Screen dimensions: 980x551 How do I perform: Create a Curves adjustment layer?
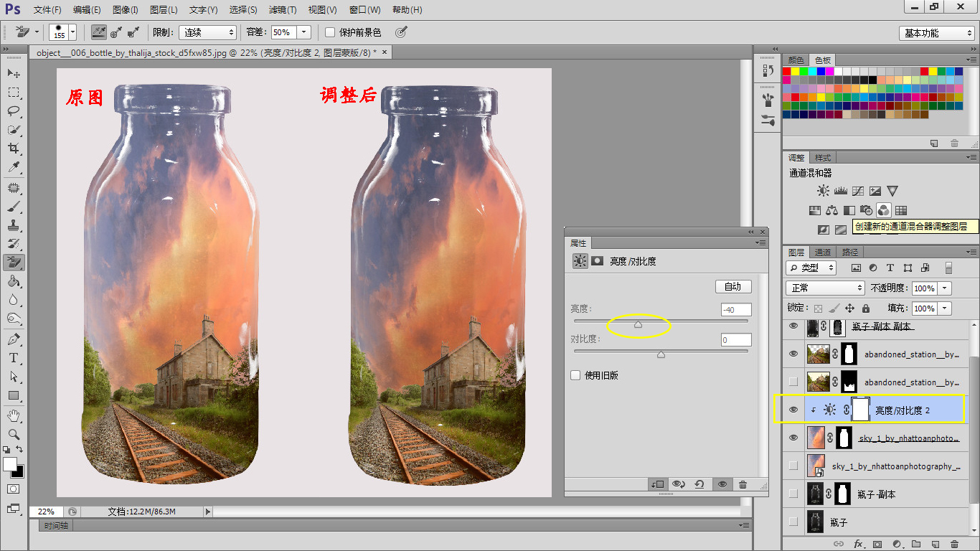click(858, 191)
